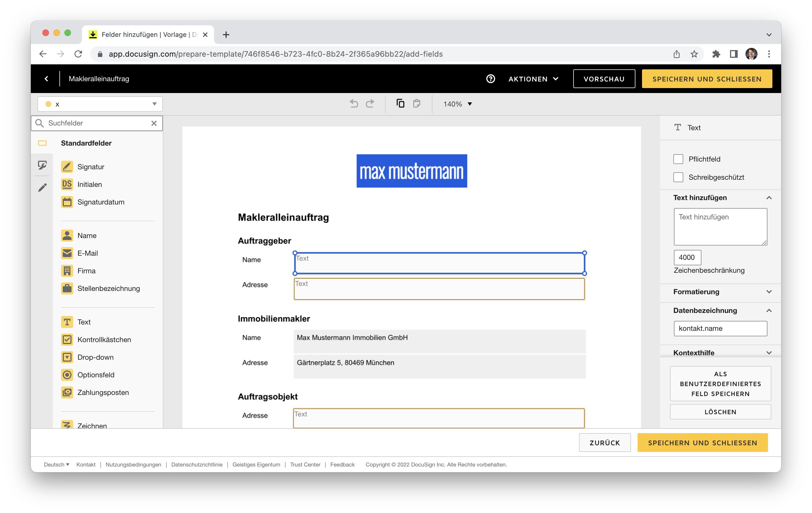812x513 pixels.
Task: Click the Felder hinzufügen browser tab
Action: click(x=148, y=34)
